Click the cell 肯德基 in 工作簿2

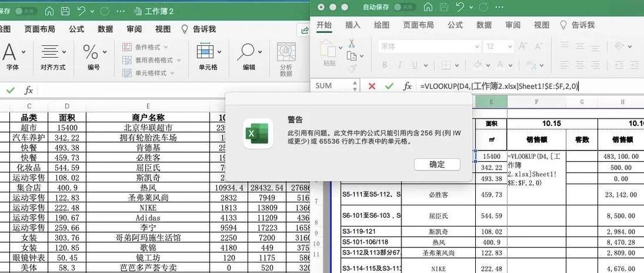[148, 148]
